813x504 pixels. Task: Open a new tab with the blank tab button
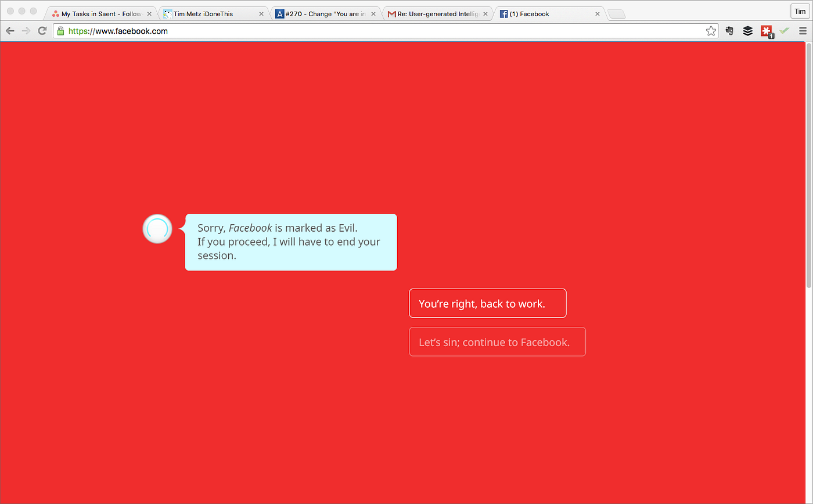point(616,15)
